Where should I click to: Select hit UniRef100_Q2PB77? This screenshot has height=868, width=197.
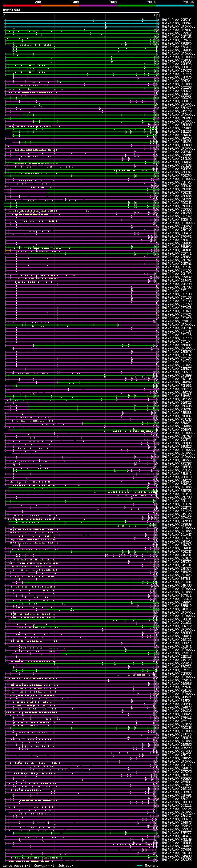click(177, 369)
